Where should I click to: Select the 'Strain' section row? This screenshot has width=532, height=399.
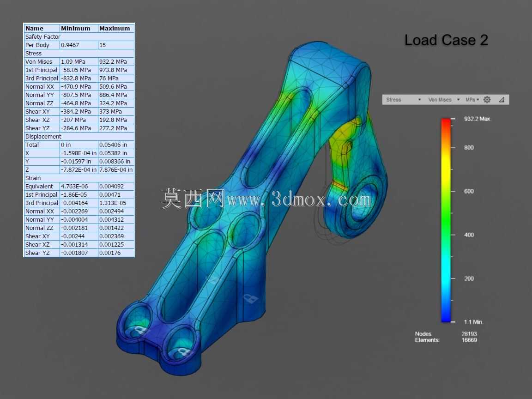pyautogui.click(x=79, y=178)
